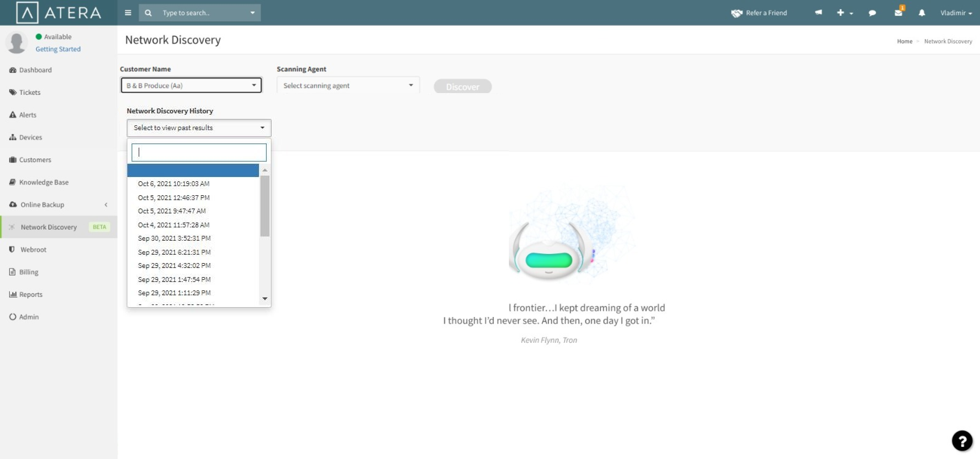The image size is (980, 459).
Task: Click the history list scrollbar thumb
Action: click(x=265, y=206)
